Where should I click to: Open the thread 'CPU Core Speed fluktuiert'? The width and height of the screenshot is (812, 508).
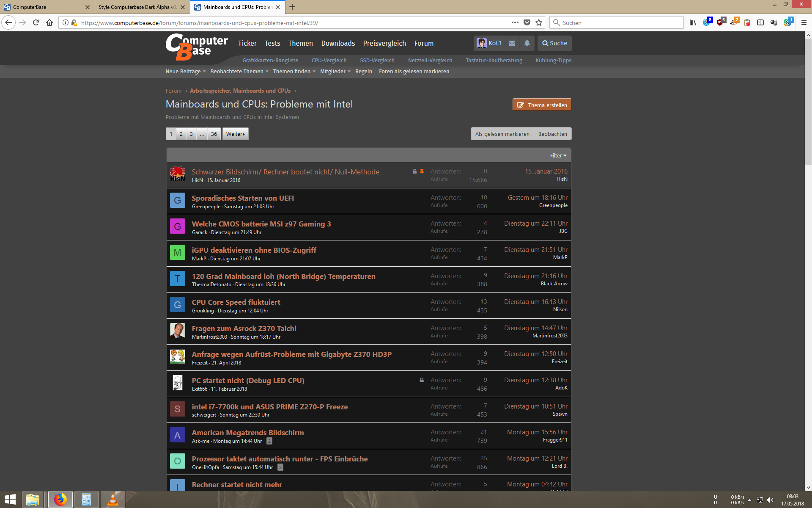pos(236,302)
